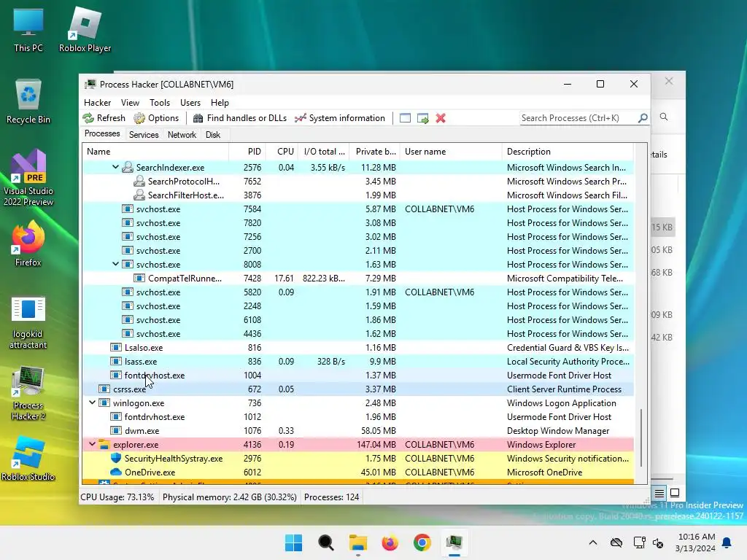The width and height of the screenshot is (747, 560).
Task: Open the Users menu
Action: (x=190, y=103)
